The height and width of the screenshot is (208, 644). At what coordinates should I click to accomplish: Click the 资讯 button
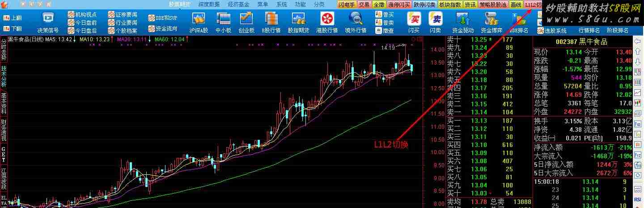pyautogui.click(x=470, y=4)
